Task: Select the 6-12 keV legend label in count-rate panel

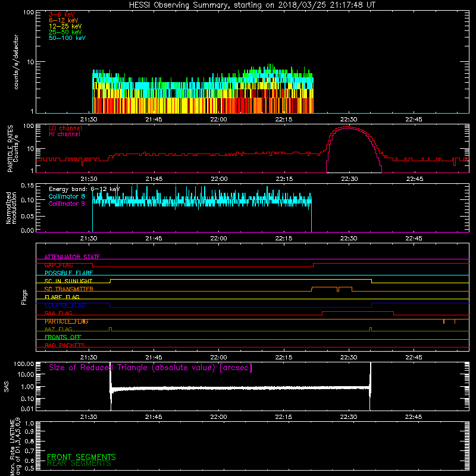Action: [x=64, y=20]
